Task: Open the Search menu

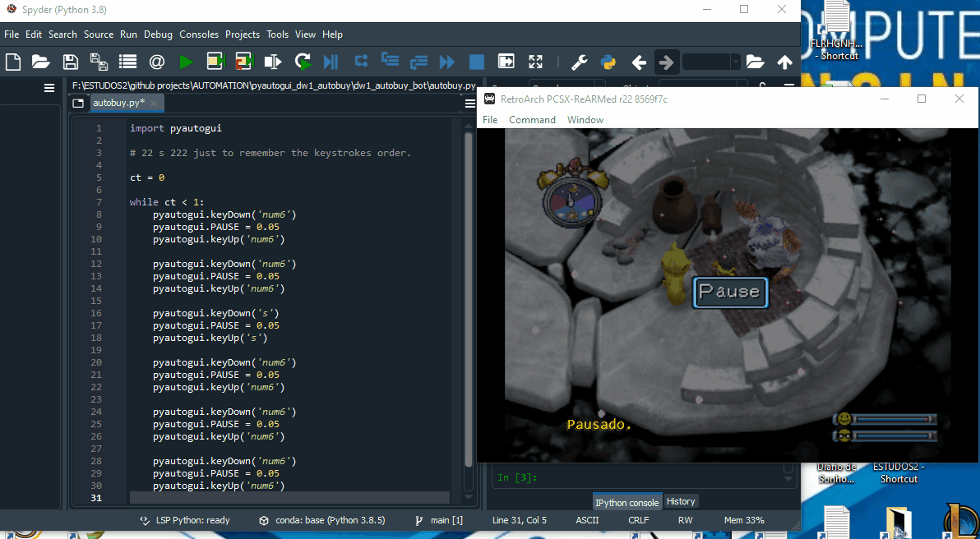Action: 62,35
